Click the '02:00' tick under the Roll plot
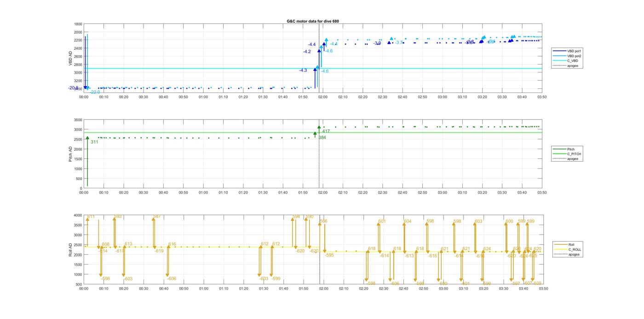 (x=323, y=289)
